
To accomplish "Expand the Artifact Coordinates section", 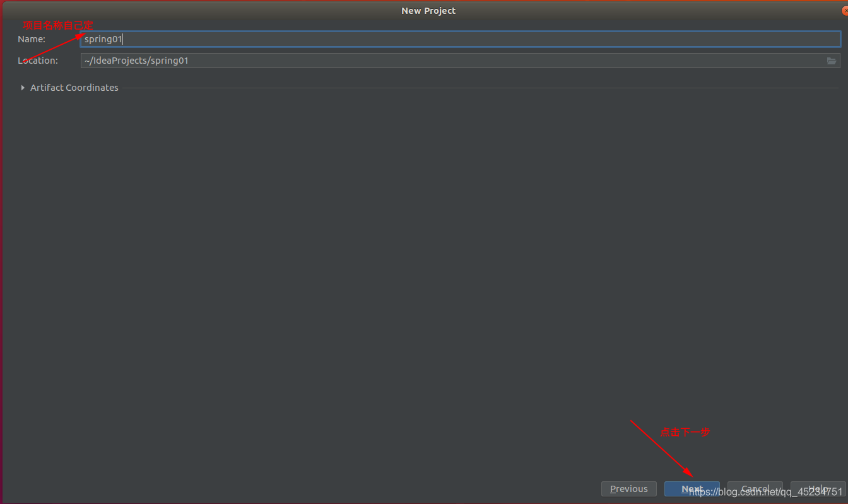I will click(x=23, y=88).
